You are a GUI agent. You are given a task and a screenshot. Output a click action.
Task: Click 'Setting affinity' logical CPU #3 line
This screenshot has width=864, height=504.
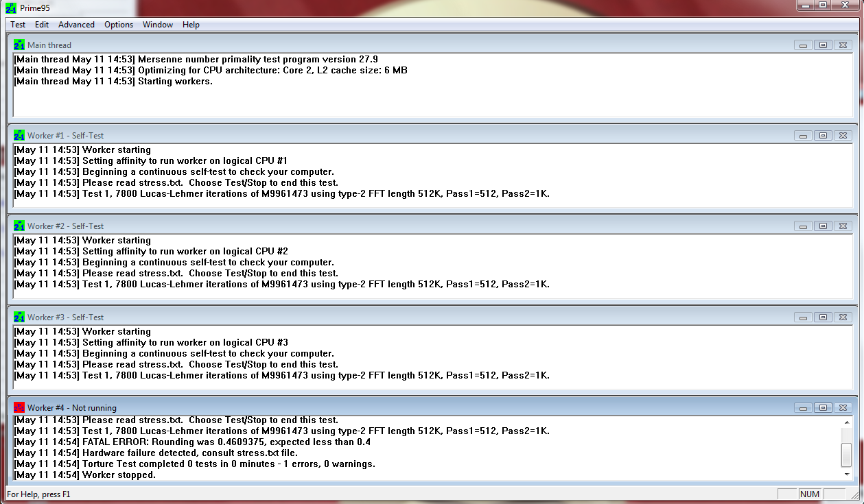pos(151,343)
